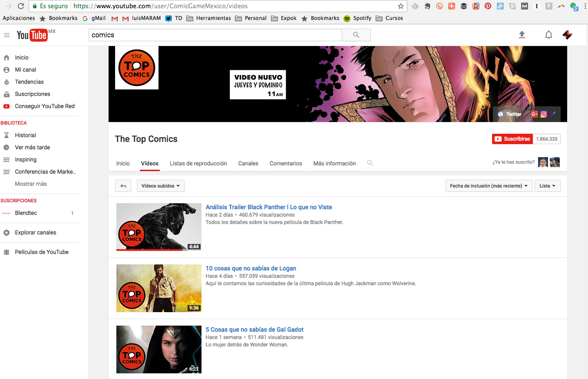Open the notifications bell

(x=548, y=35)
